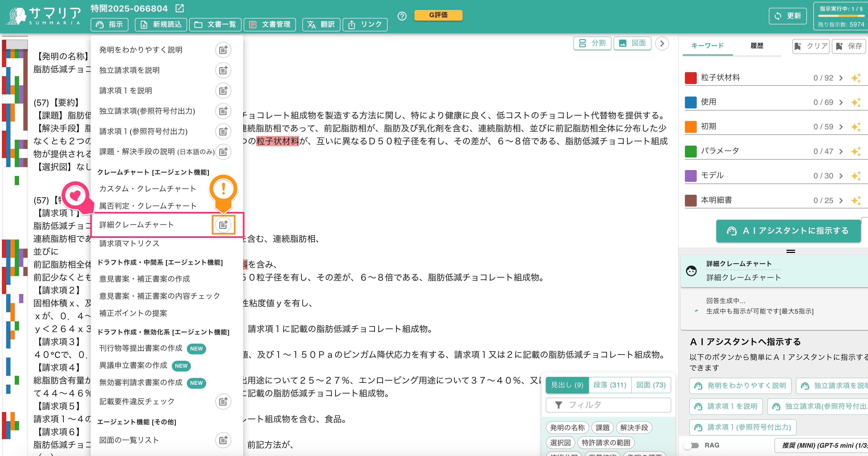868x456 pixels.
Task: Select 属否判定・クレームチャート menu item
Action: pos(148,206)
